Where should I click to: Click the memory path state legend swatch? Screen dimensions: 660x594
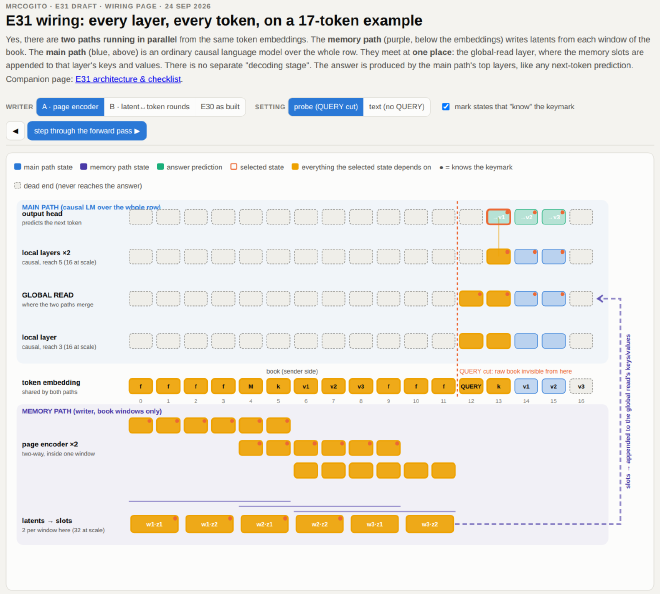pyautogui.click(x=83, y=167)
